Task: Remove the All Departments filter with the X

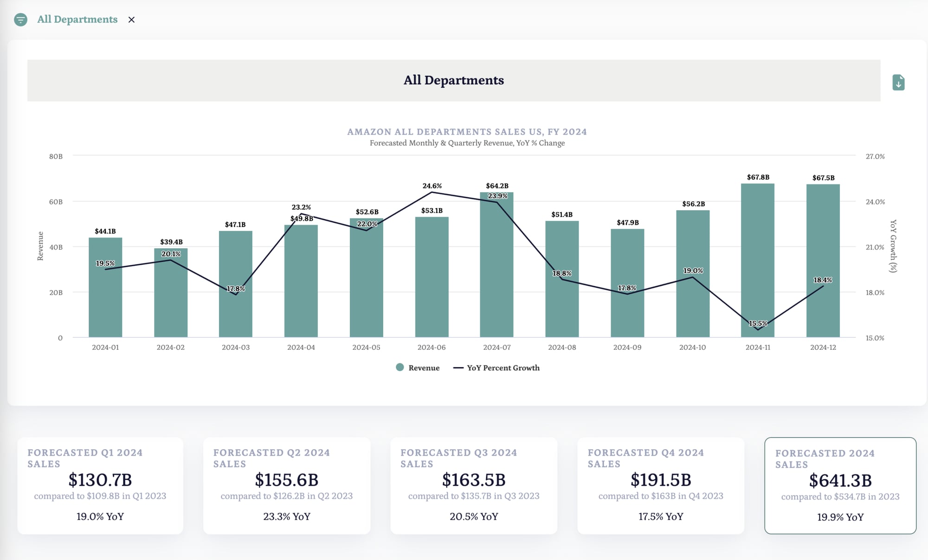Action: (x=131, y=19)
